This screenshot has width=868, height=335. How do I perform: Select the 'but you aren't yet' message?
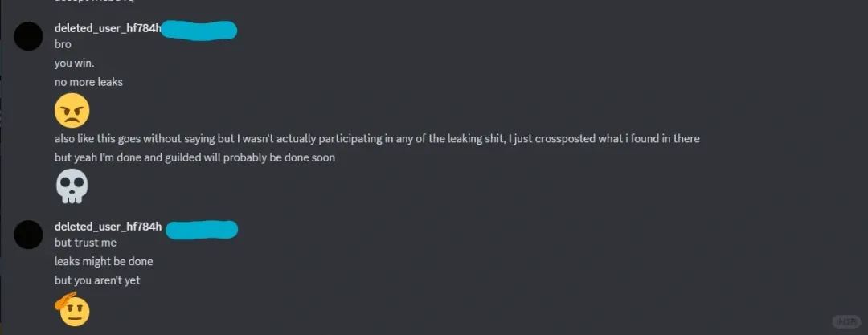[97, 280]
